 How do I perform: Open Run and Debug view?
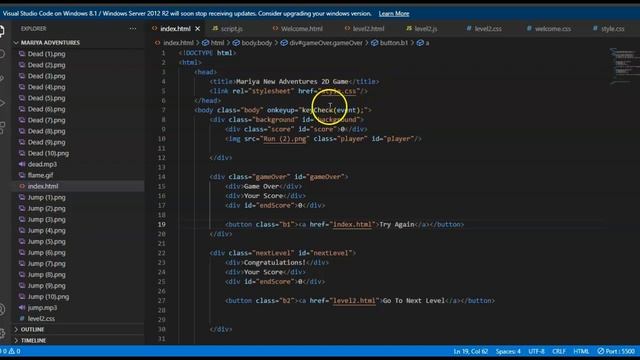click(2, 103)
